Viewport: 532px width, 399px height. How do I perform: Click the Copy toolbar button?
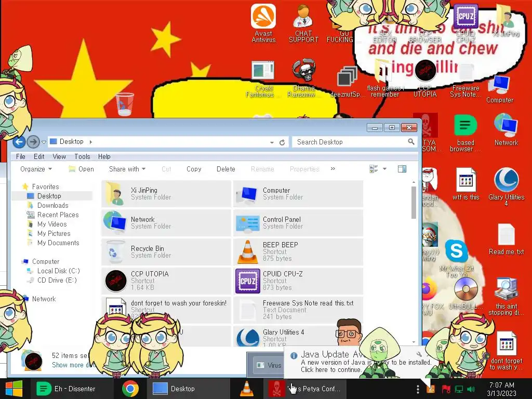coord(194,169)
